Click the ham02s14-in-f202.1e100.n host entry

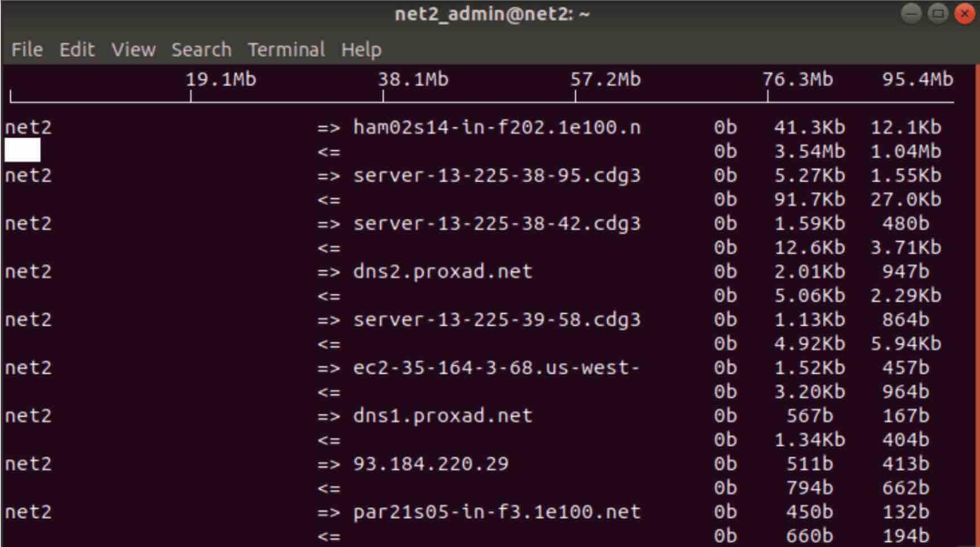click(x=497, y=127)
